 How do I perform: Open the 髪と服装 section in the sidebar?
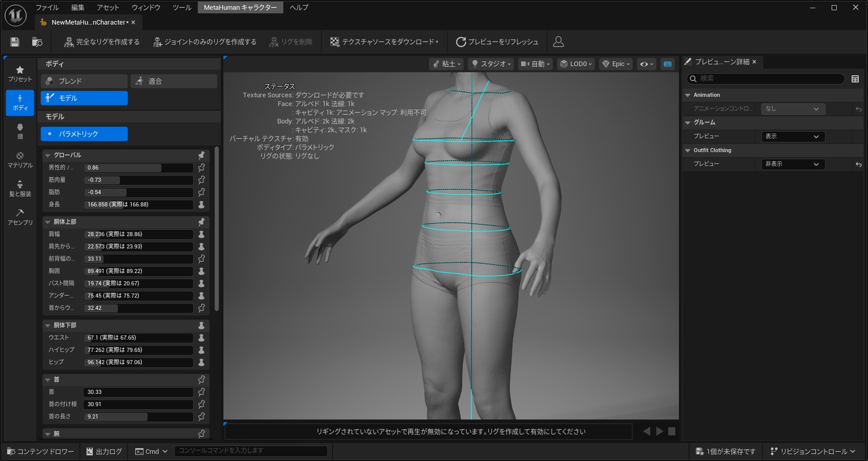(20, 188)
